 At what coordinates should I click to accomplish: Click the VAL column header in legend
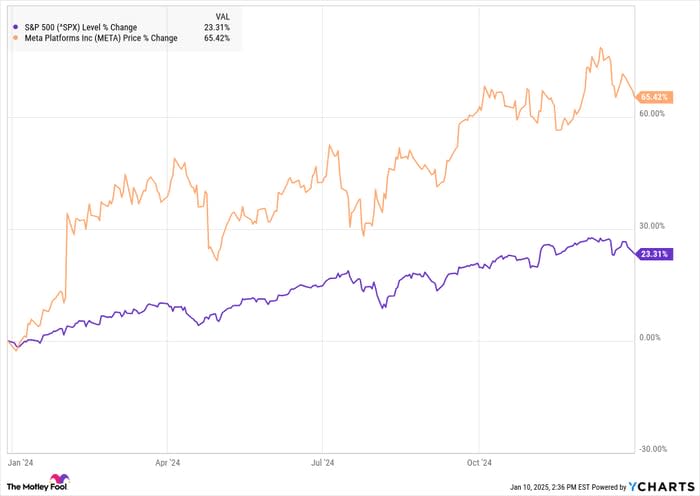pos(222,17)
